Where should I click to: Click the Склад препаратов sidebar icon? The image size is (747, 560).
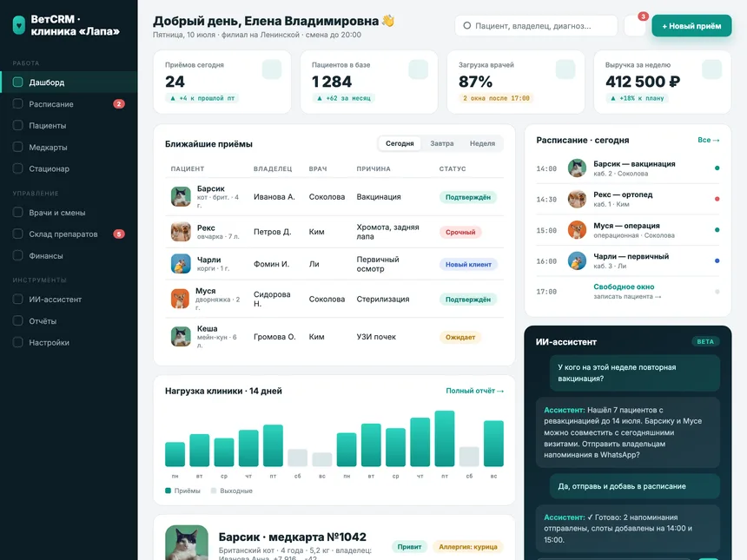coord(17,234)
